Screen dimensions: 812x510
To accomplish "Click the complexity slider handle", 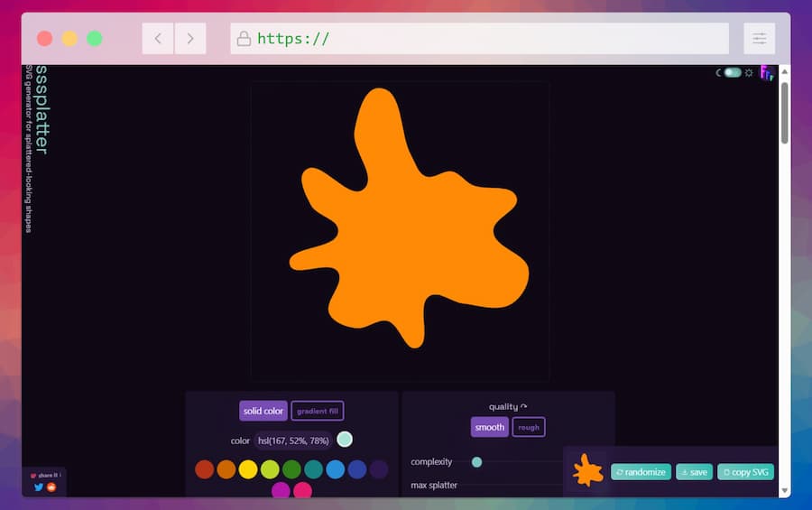I will (476, 462).
